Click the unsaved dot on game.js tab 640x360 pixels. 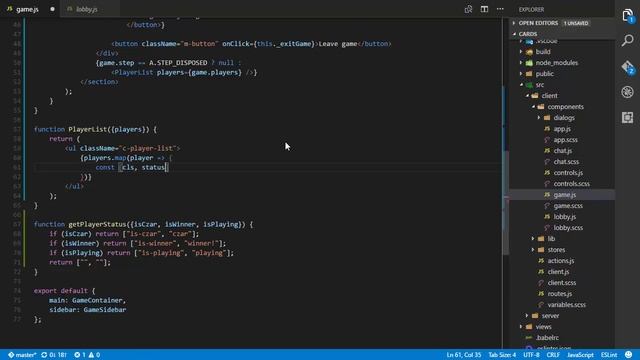pyautogui.click(x=52, y=9)
